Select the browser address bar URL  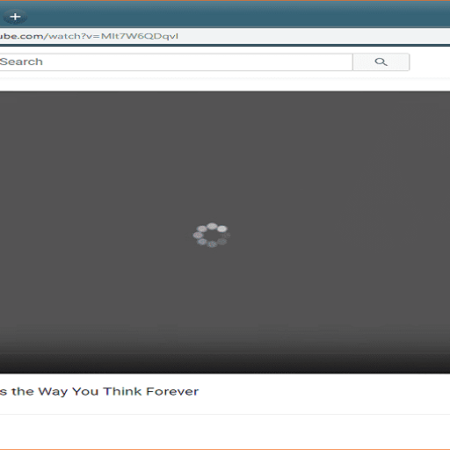(x=225, y=36)
